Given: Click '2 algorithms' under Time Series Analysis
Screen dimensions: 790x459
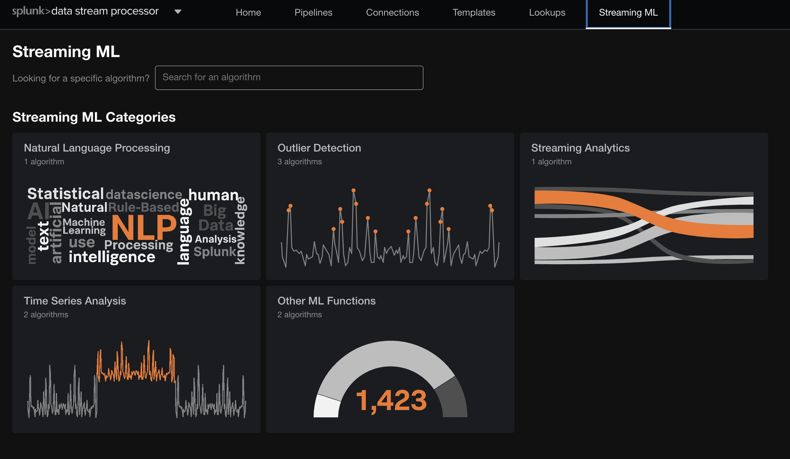Looking at the screenshot, I should point(46,315).
